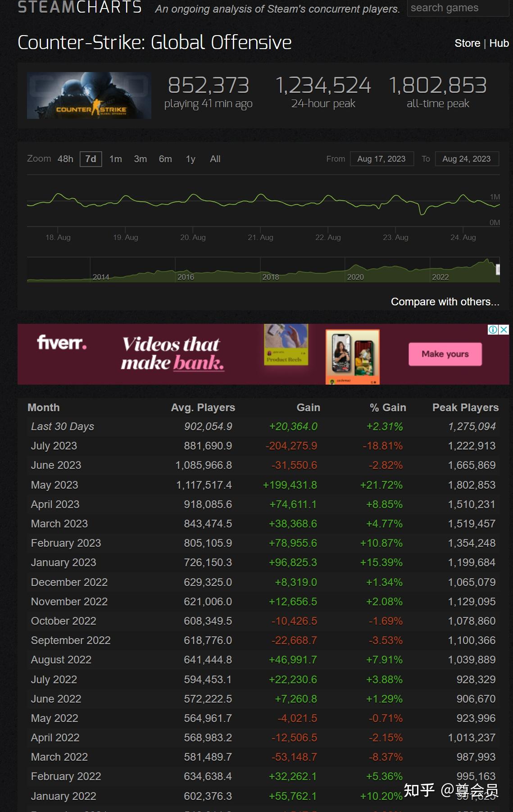The image size is (513, 812).
Task: Click the May 2023 row label
Action: (54, 485)
